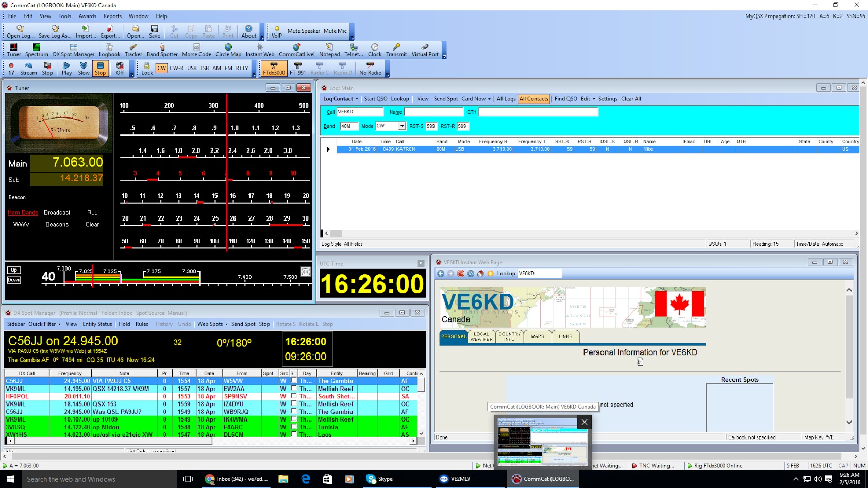This screenshot has width=868, height=488.
Task: Expand the selected log row arrow
Action: pyautogui.click(x=328, y=149)
